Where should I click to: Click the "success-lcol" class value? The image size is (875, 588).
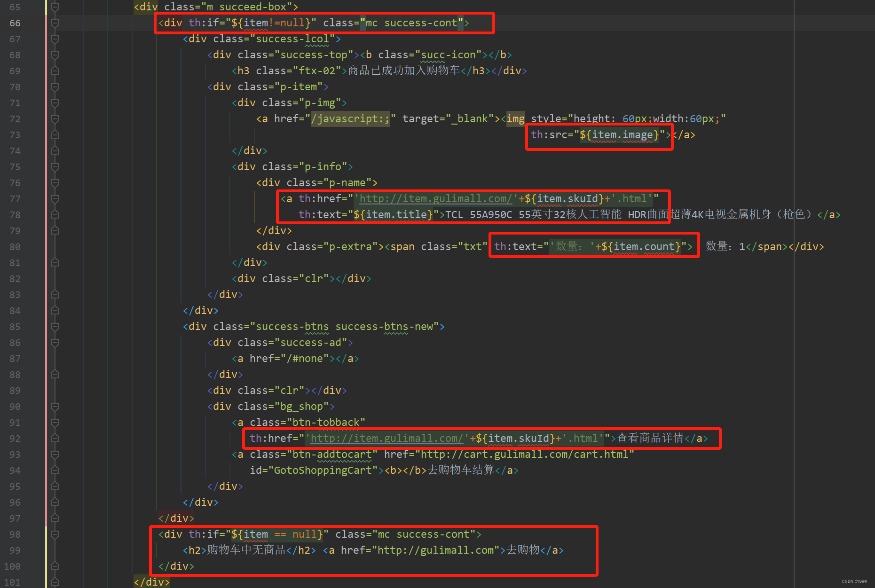point(292,39)
